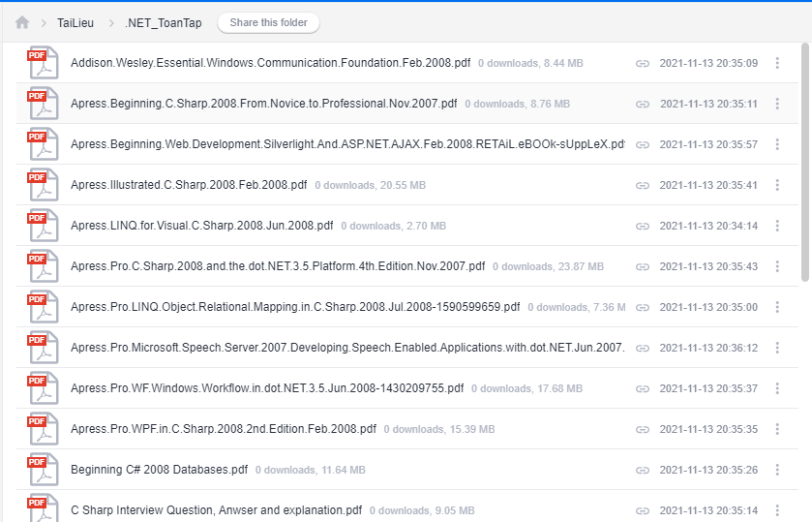Open more options for Apress.Pro.WPF file
The image size is (812, 522).
[777, 429]
